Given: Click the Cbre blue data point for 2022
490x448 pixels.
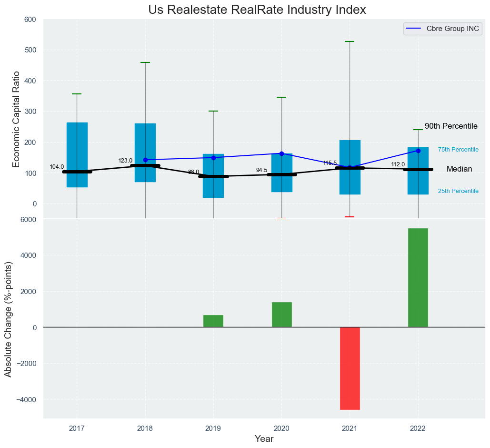Looking at the screenshot, I should click(x=418, y=151).
